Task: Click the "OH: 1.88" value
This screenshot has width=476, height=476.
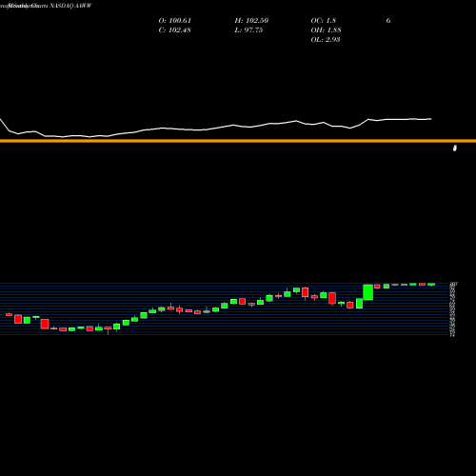Action: (x=326, y=30)
